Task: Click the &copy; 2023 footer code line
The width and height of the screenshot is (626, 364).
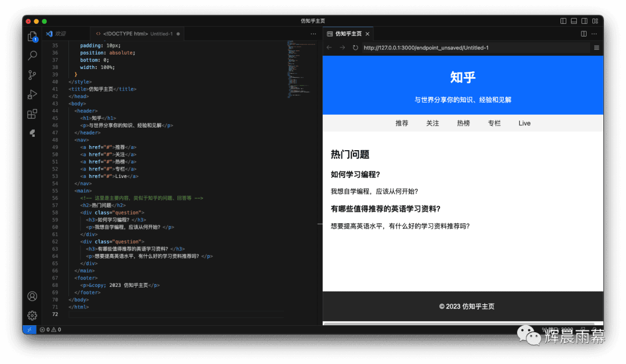Action: tap(120, 285)
